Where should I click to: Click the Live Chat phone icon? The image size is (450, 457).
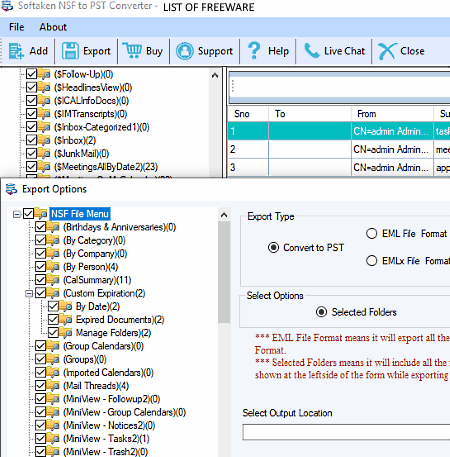pos(312,51)
